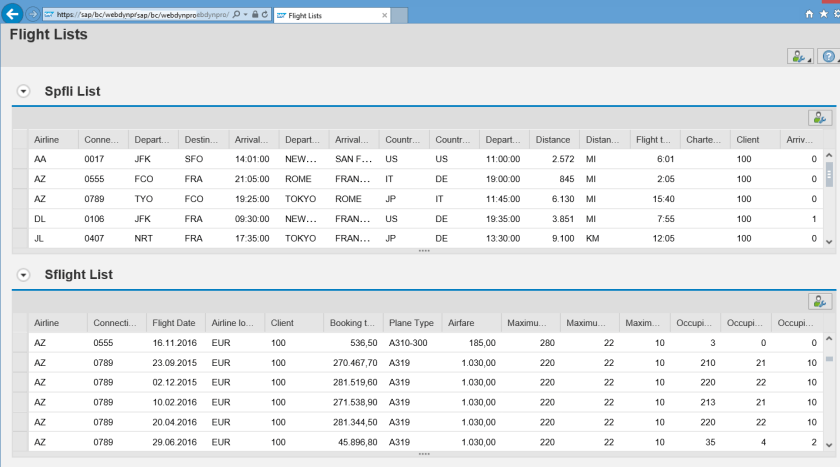Collapse the Spfli List panel
The image size is (840, 467).
click(x=23, y=91)
